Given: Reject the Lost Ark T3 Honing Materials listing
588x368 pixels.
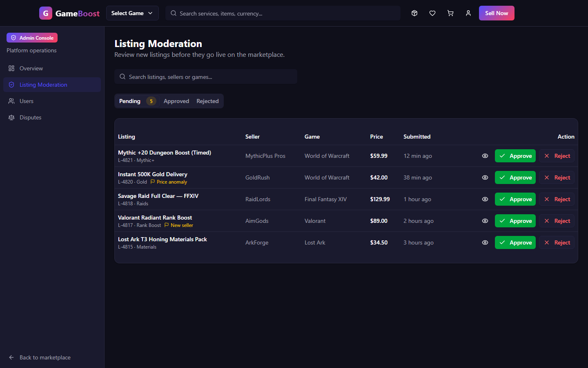Looking at the screenshot, I should (557, 242).
